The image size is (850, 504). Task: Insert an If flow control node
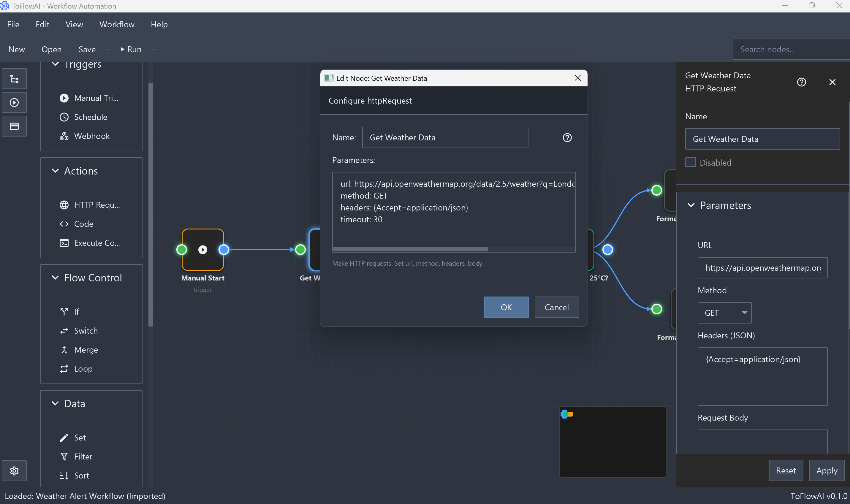(76, 311)
